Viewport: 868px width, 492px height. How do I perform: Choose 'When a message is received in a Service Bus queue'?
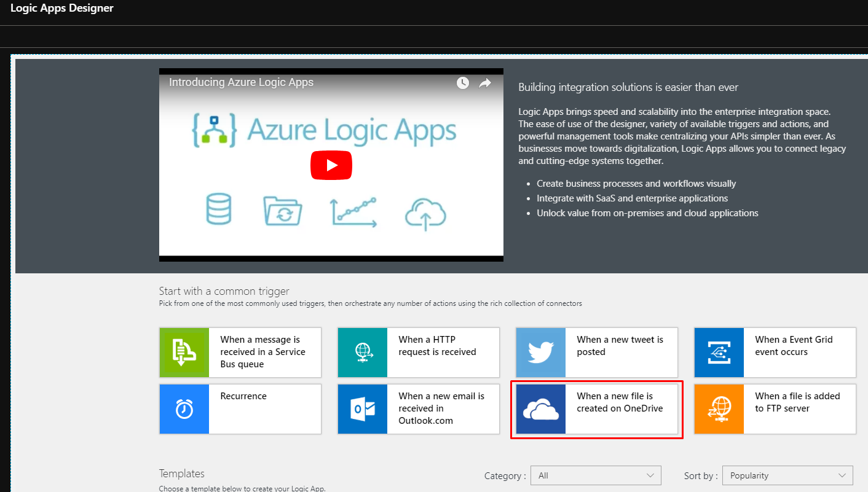tap(240, 353)
